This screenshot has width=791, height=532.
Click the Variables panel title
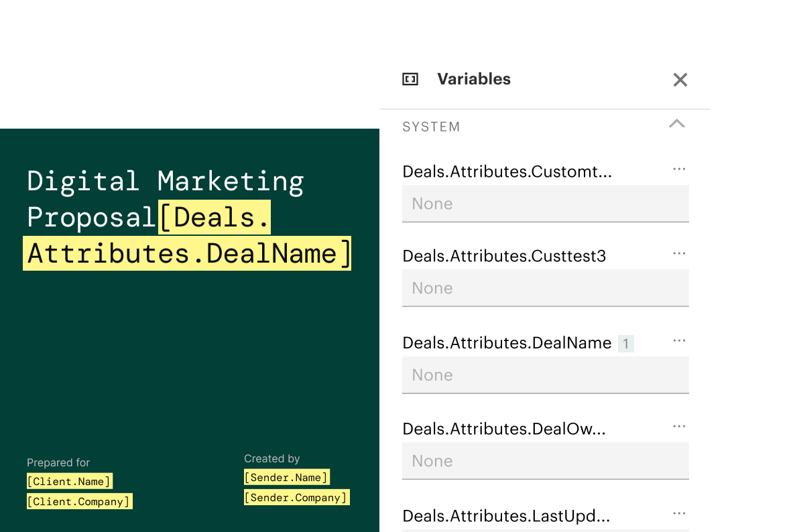tap(474, 79)
